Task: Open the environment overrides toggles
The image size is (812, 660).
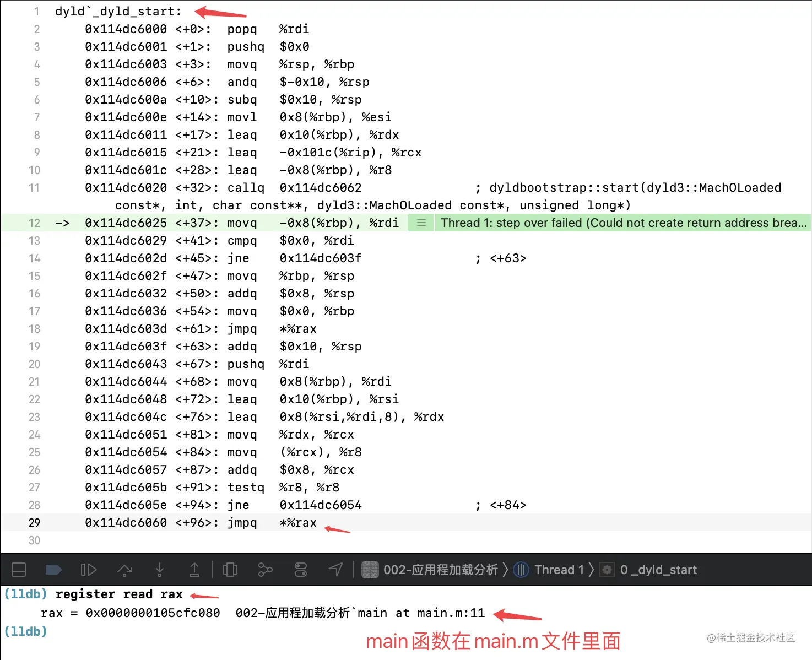Action: click(300, 570)
